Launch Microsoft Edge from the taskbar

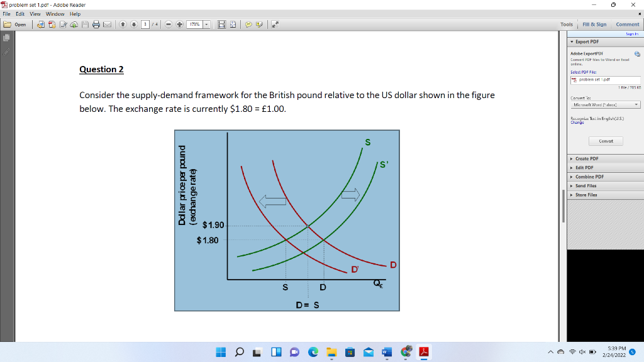point(313,352)
